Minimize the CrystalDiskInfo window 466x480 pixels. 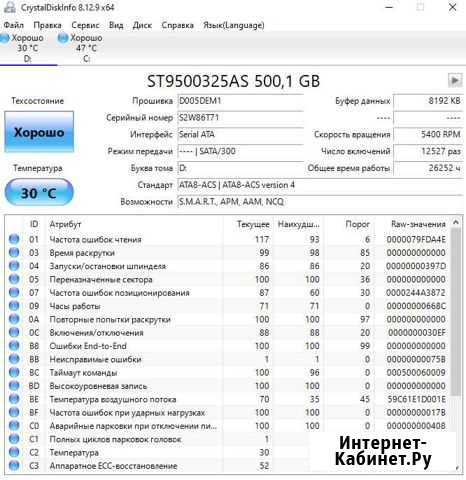[x=389, y=7]
